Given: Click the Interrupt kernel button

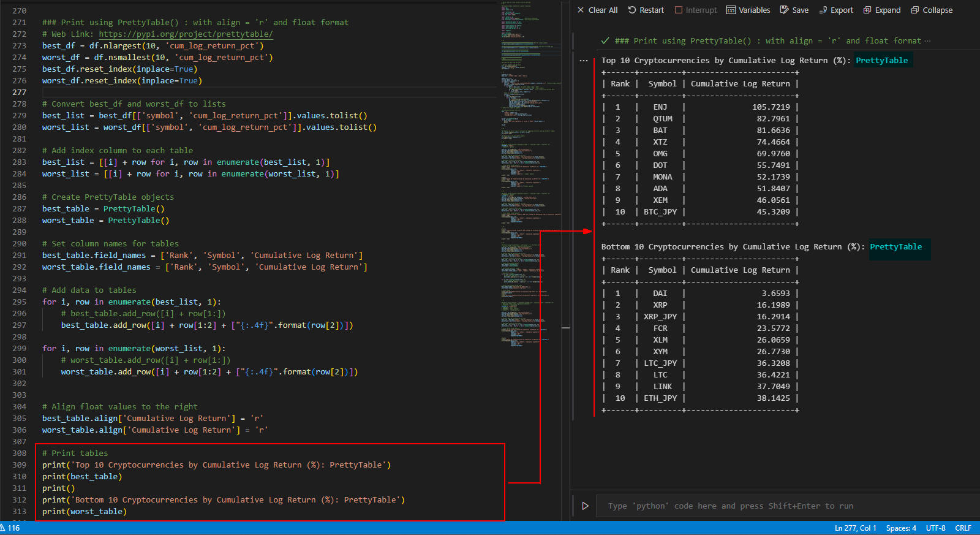Looking at the screenshot, I should pos(695,10).
